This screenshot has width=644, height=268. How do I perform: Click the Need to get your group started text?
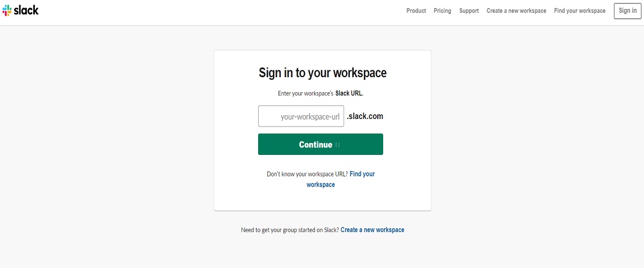coord(290,230)
